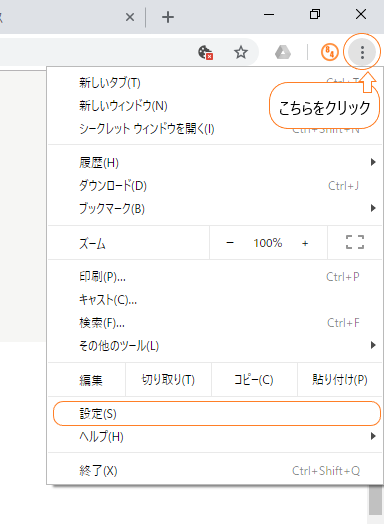Open the Google Drive extension icon
The height and width of the screenshot is (524, 384).
(283, 53)
